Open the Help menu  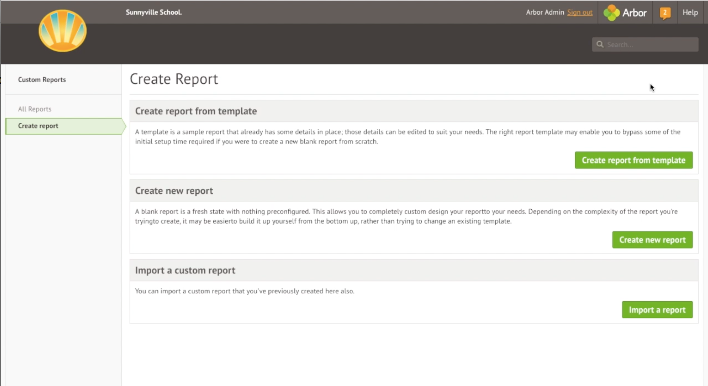689,13
